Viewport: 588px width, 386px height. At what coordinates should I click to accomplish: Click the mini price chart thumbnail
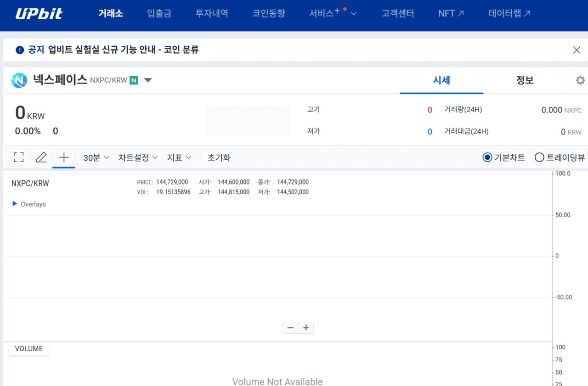[248, 121]
